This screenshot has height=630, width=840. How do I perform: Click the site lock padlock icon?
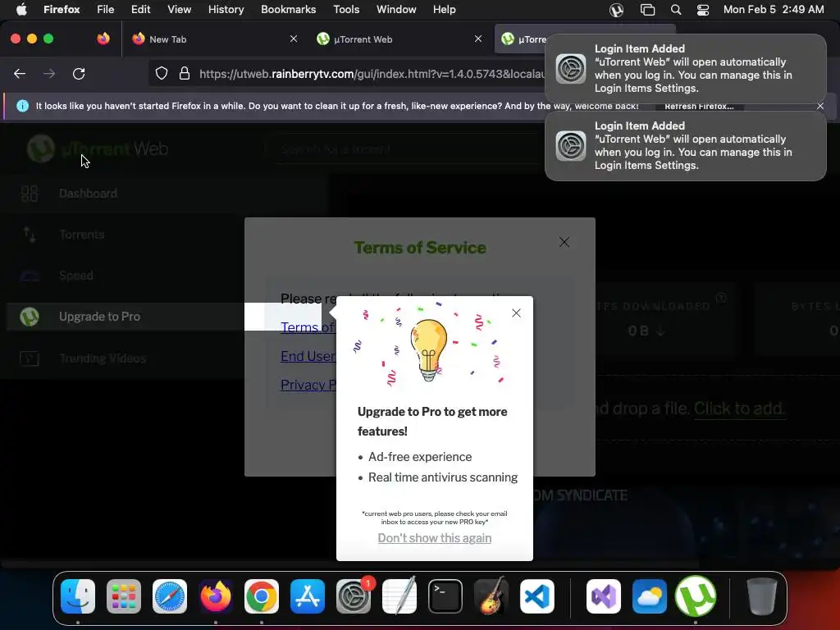pos(185,73)
